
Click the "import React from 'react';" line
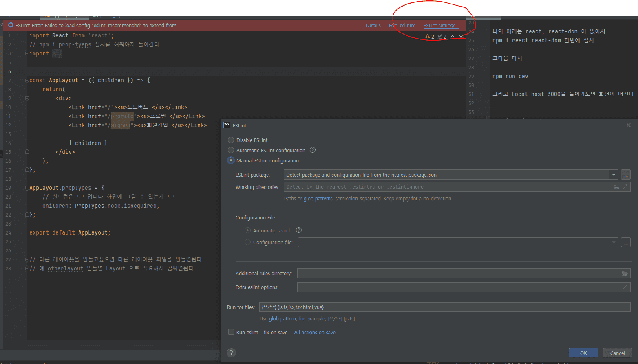click(72, 35)
